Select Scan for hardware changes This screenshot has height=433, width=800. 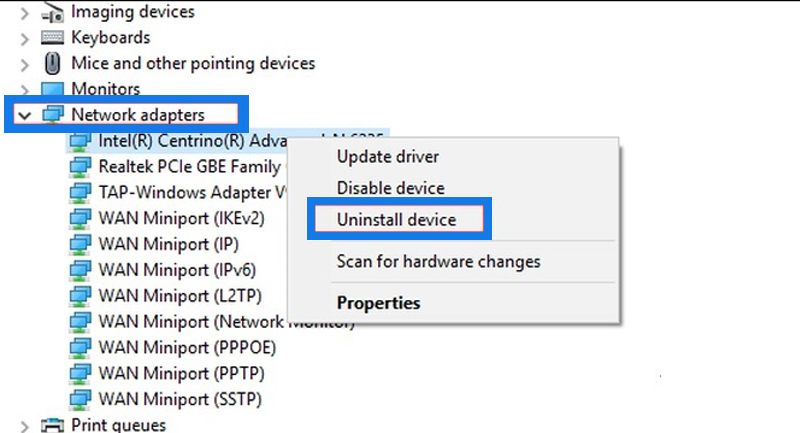pyautogui.click(x=438, y=261)
